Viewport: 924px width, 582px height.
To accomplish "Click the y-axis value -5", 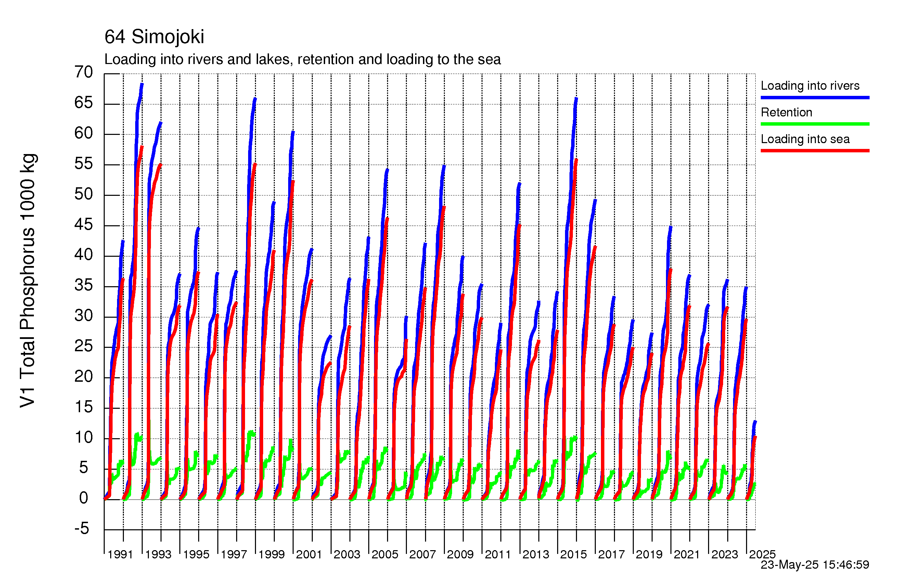I will (x=82, y=528).
